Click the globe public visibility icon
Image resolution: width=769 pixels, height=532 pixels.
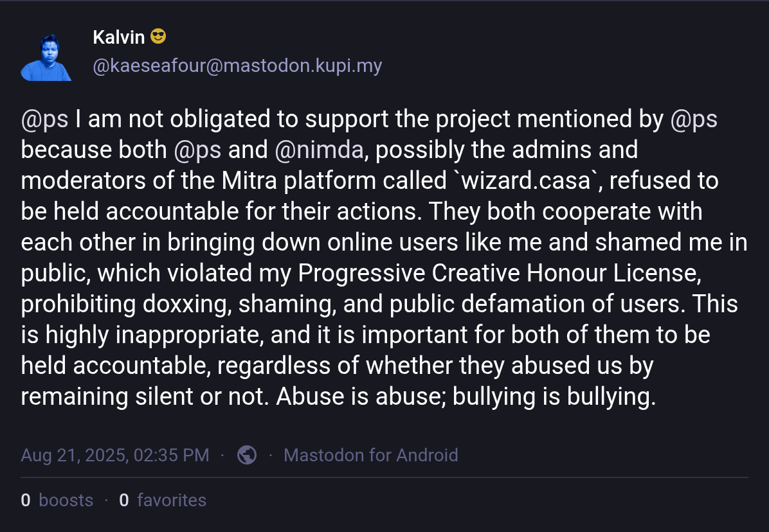pos(247,456)
